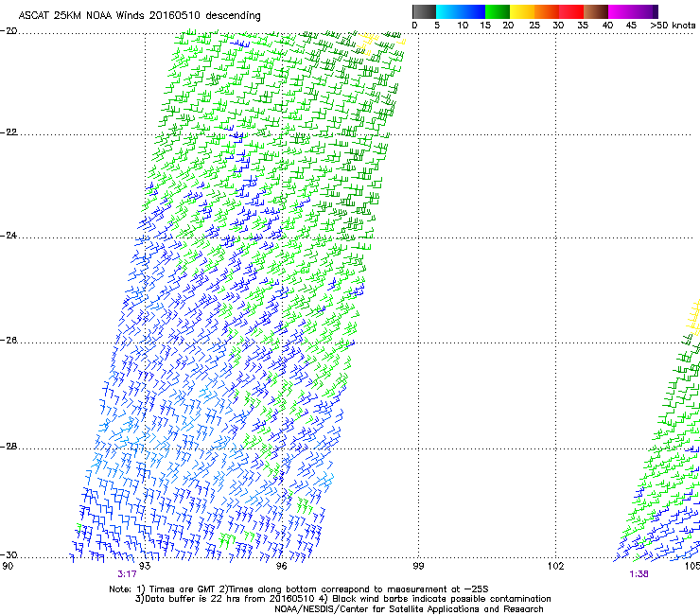Click the yellow wind barbs near top of main swath
This screenshot has width=700, height=615.
[369, 43]
